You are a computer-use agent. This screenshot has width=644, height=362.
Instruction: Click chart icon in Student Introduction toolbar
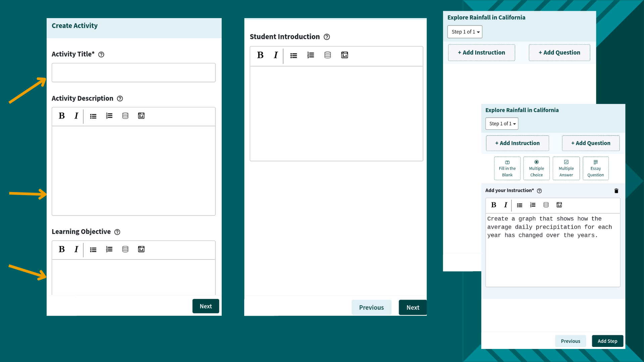[344, 55]
